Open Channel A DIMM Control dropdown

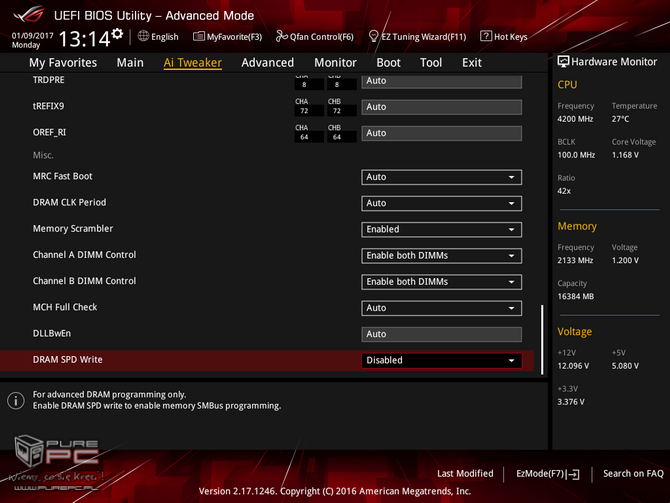coord(441,256)
